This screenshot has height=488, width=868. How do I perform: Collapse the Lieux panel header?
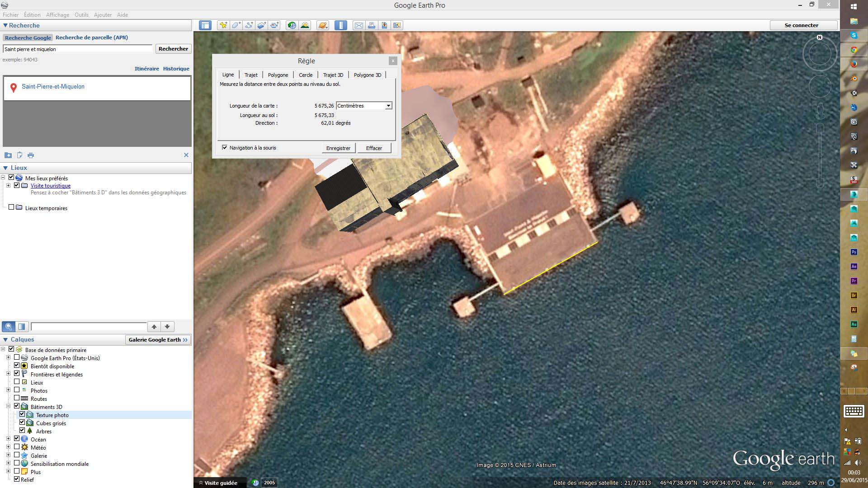tap(5, 168)
